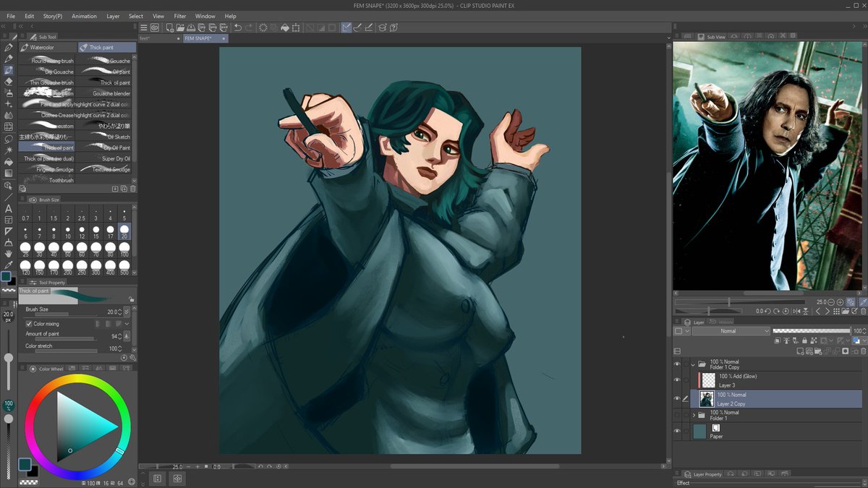The width and height of the screenshot is (868, 488).
Task: Open the Layer menu
Action: pyautogui.click(x=114, y=16)
